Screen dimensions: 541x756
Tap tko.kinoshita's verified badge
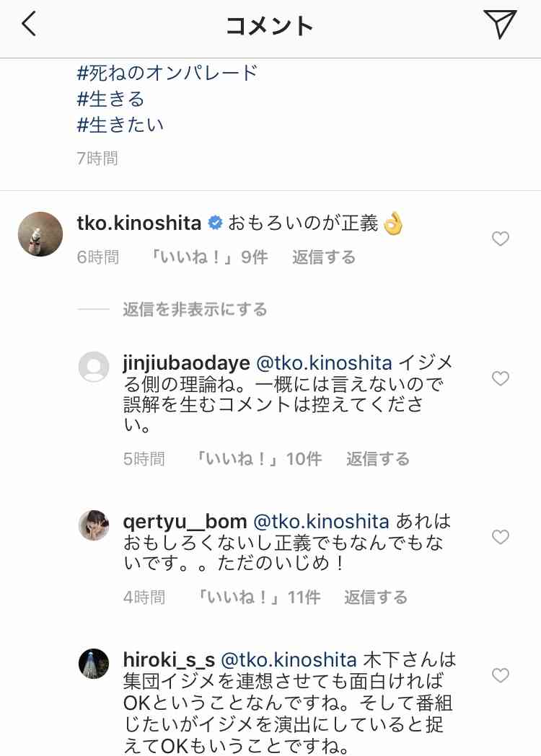[215, 224]
